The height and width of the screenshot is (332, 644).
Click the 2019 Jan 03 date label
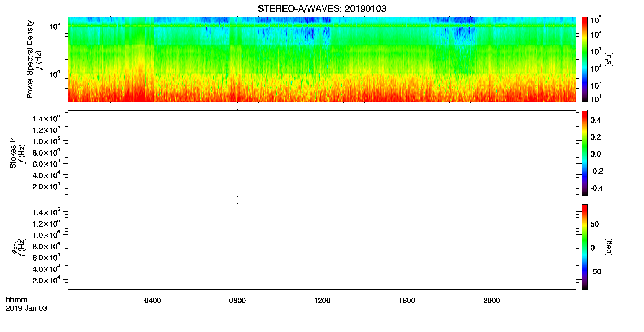pyautogui.click(x=26, y=308)
